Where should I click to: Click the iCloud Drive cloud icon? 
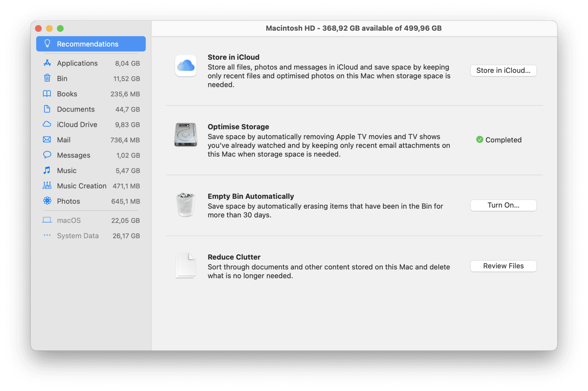click(47, 124)
